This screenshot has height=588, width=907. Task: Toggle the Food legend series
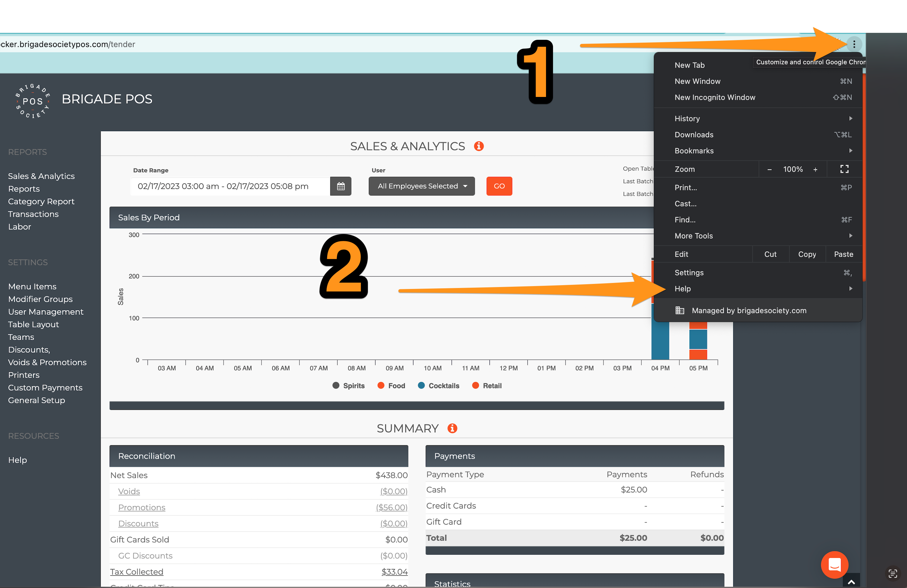coord(391,386)
